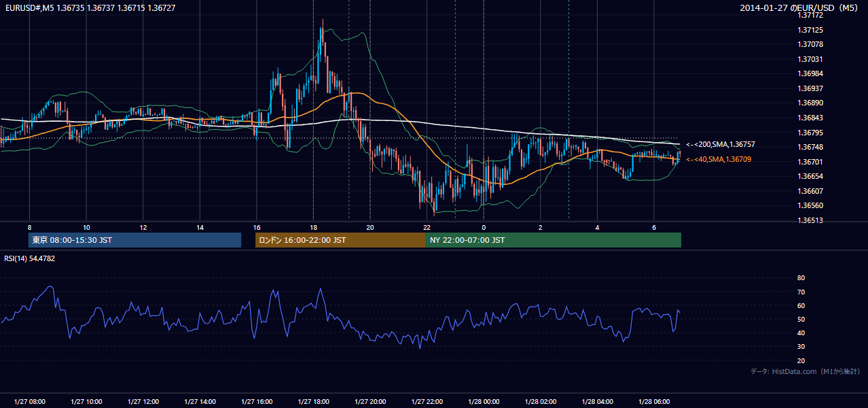
Task: Click the 1/27 12:00 date label
Action: (143, 401)
